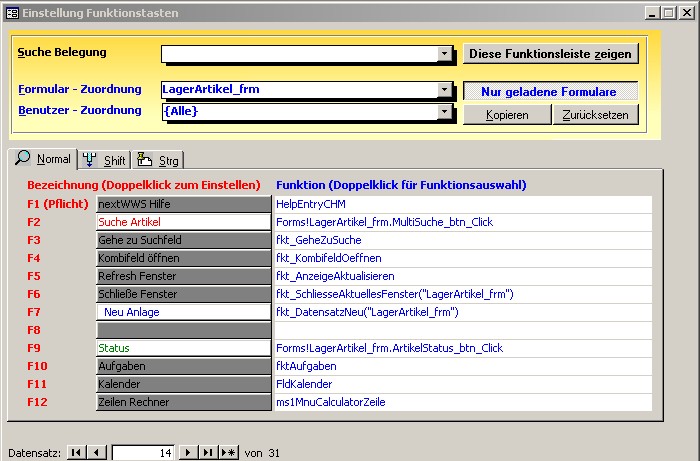
Task: Go to the previous record arrow
Action: point(97,453)
